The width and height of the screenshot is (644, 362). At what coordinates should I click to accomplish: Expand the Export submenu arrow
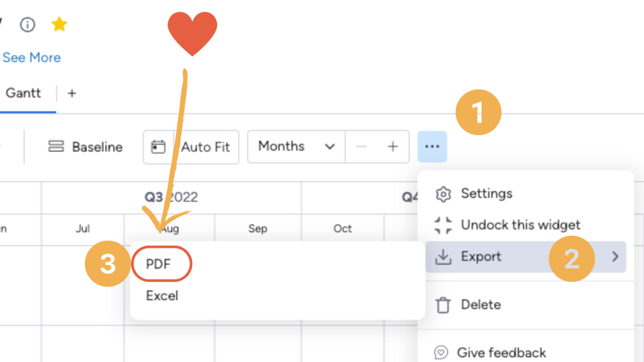[616, 257]
